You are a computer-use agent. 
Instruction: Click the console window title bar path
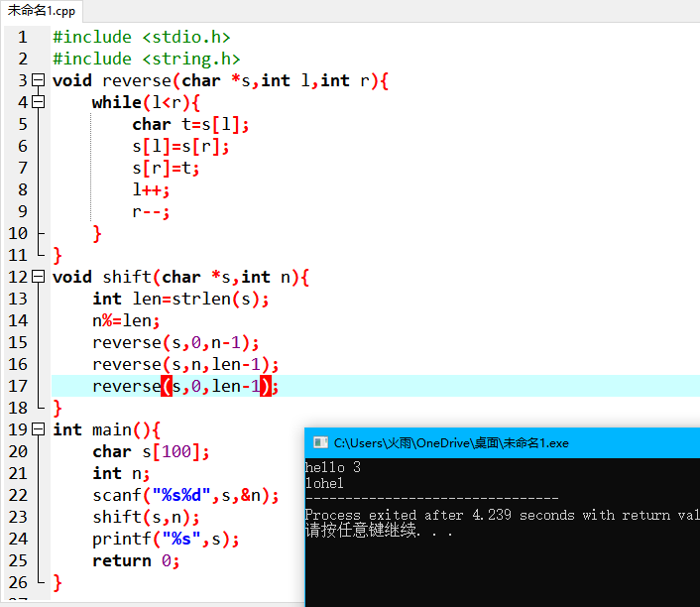click(x=451, y=443)
